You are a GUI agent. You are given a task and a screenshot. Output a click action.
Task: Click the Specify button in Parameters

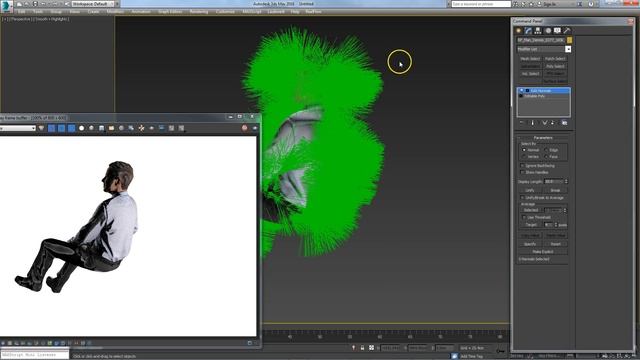point(530,244)
